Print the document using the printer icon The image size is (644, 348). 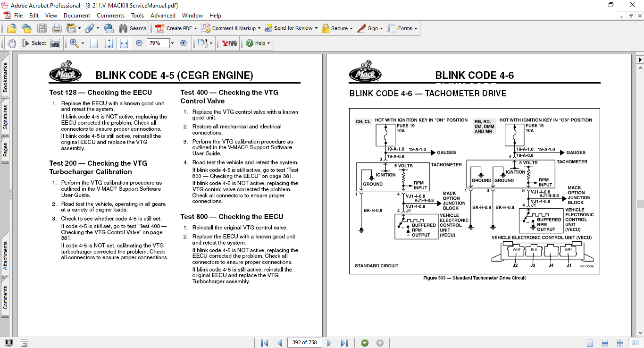click(x=57, y=28)
